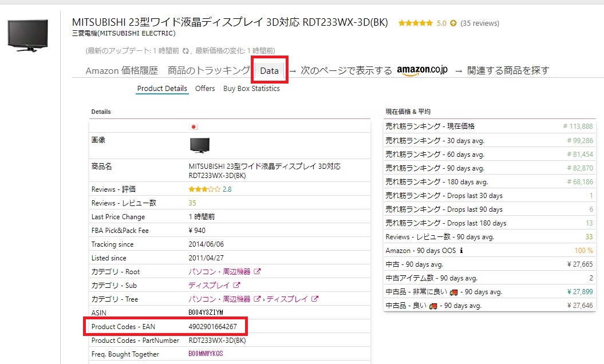Open the product page via the amazon.co.jp logo
Viewport: 604px width, 364px height.
tap(422, 70)
